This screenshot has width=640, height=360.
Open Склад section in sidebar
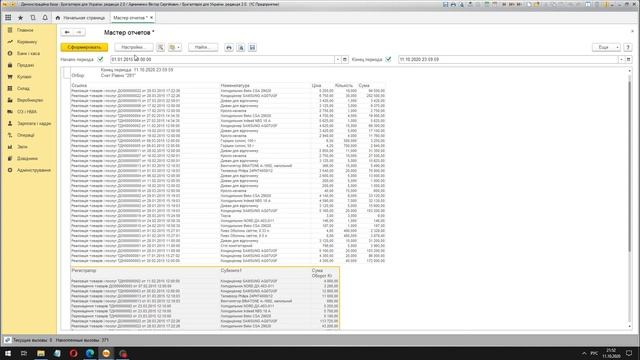tap(23, 89)
